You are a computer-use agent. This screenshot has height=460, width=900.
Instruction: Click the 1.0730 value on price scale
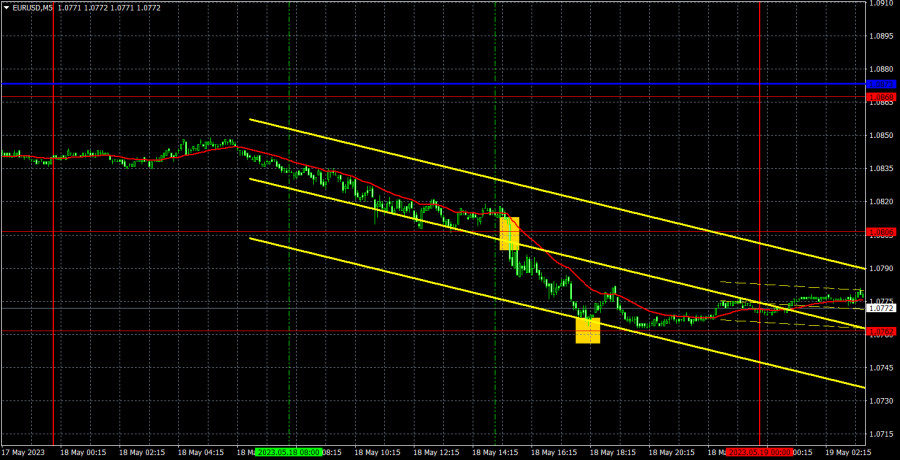(x=881, y=401)
